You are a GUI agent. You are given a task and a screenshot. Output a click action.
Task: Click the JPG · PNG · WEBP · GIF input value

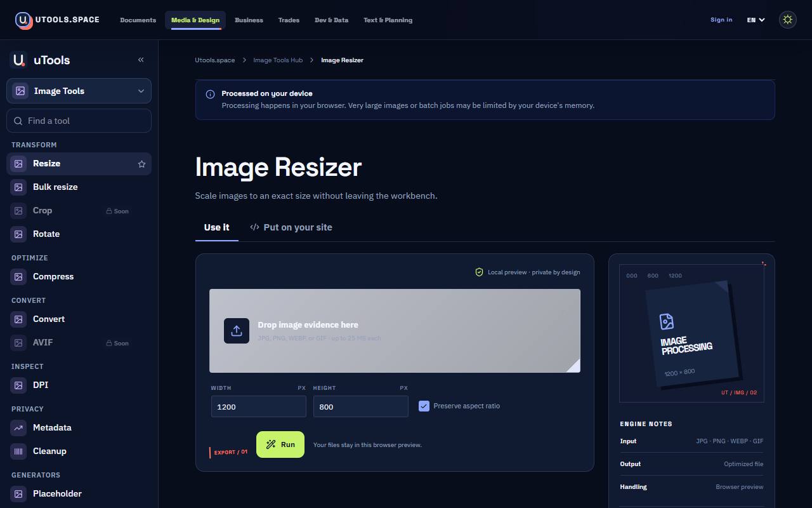[x=730, y=441]
